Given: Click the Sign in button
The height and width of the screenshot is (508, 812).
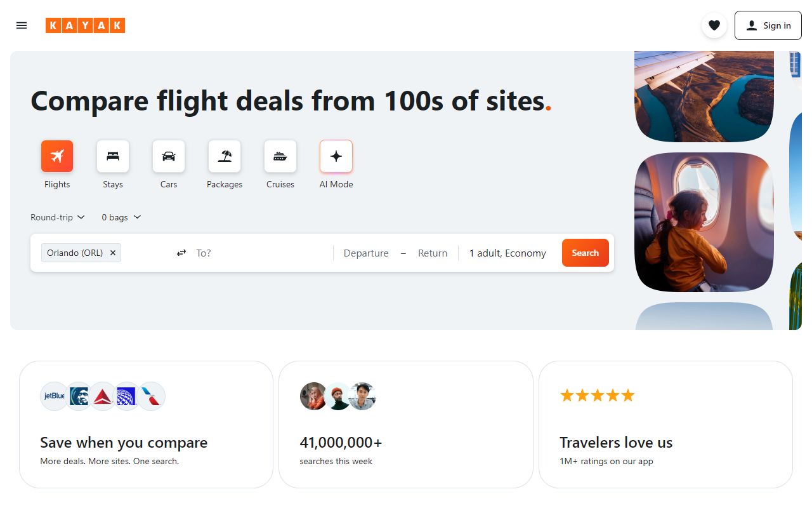Looking at the screenshot, I should coord(768,25).
